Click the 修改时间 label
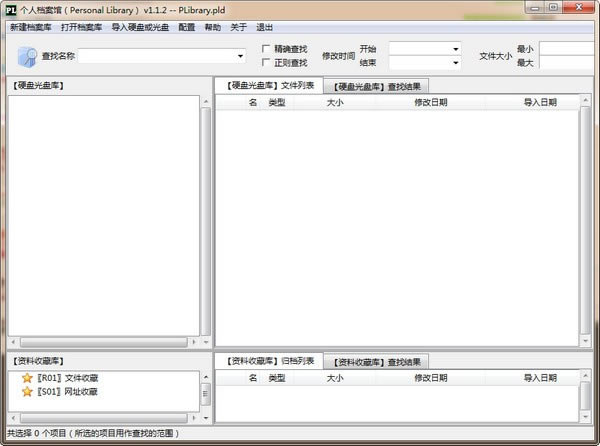Image resolution: width=600 pixels, height=446 pixels. click(338, 56)
